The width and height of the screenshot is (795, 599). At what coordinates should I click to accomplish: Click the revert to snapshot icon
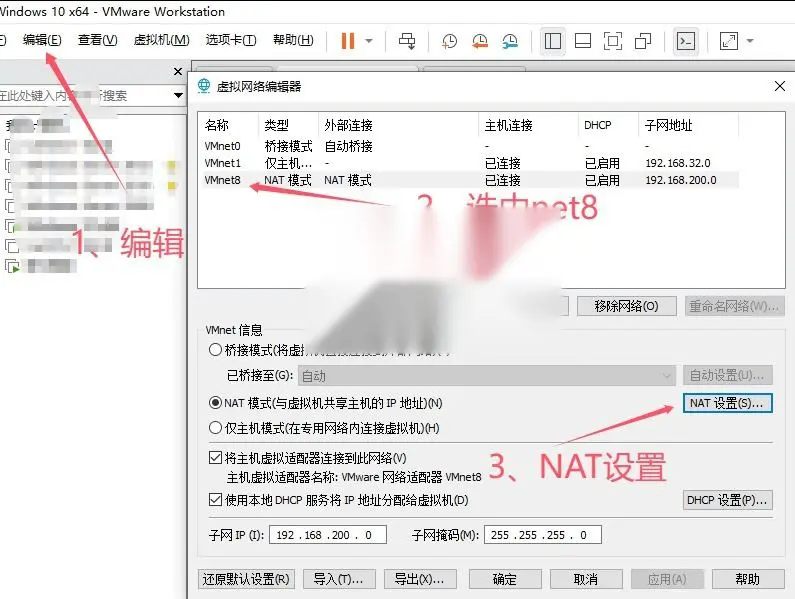(480, 41)
